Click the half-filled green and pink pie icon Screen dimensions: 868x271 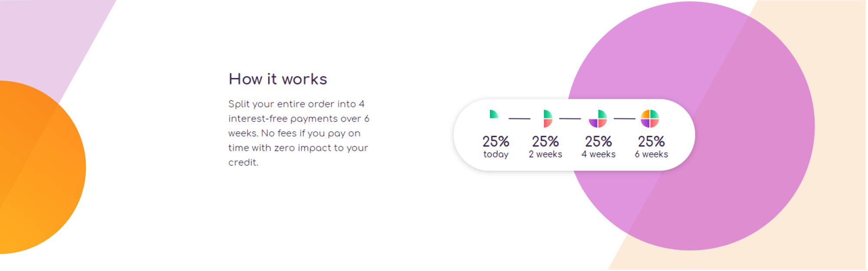[548, 118]
